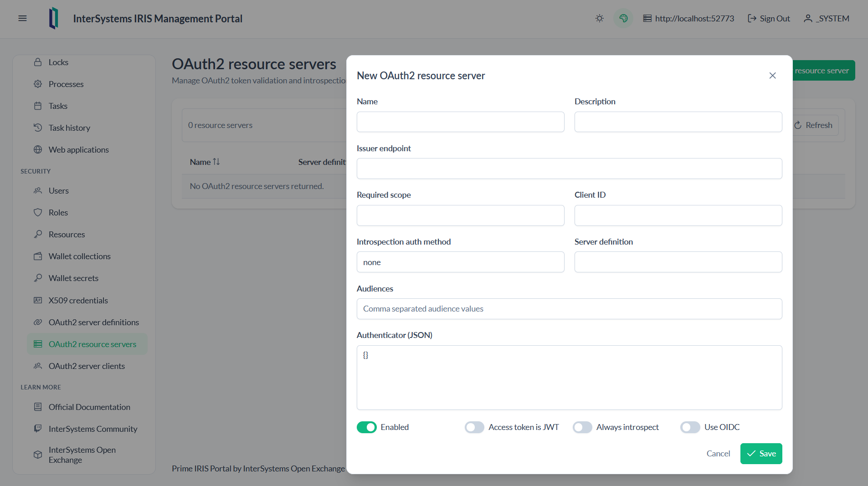Click the Official Documentation book icon
Screen dimensions: 868x486
coord(38,407)
